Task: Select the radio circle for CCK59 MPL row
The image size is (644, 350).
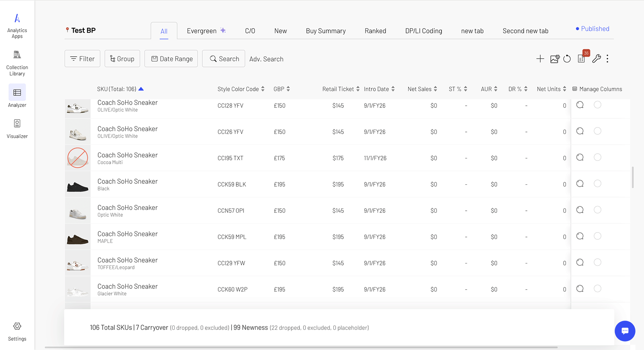Action: [x=598, y=236]
